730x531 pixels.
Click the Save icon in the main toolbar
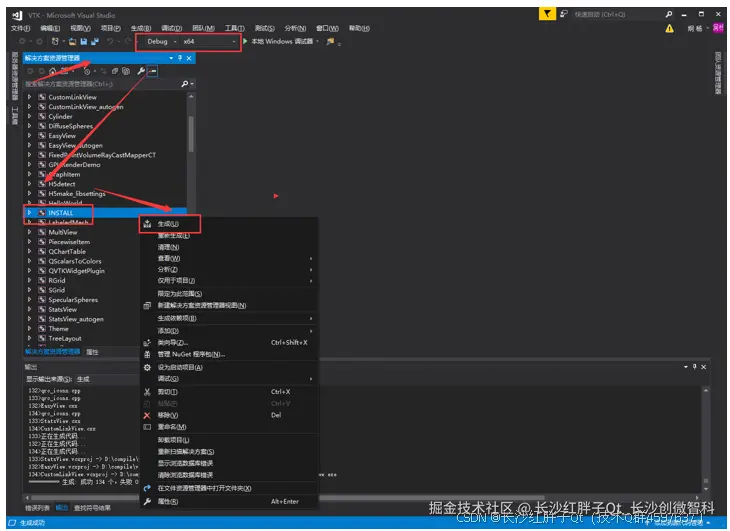(x=84, y=41)
